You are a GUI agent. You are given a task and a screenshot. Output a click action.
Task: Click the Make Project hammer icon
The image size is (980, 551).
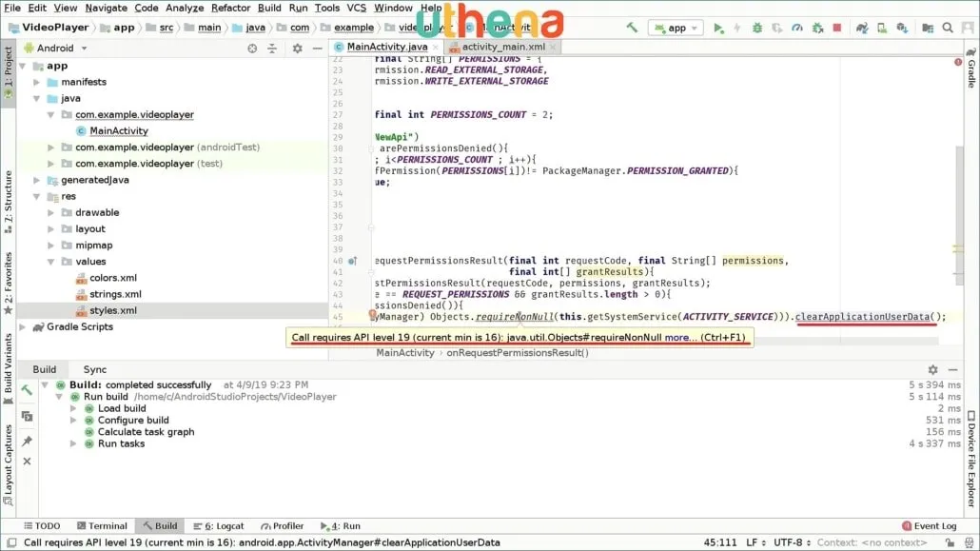pos(632,28)
